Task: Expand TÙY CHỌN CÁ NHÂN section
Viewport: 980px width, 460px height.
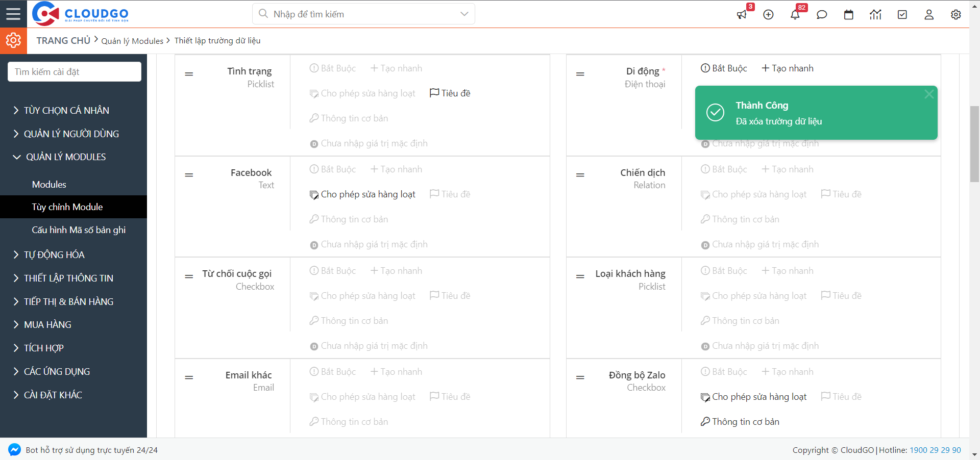Action: pyautogui.click(x=66, y=110)
